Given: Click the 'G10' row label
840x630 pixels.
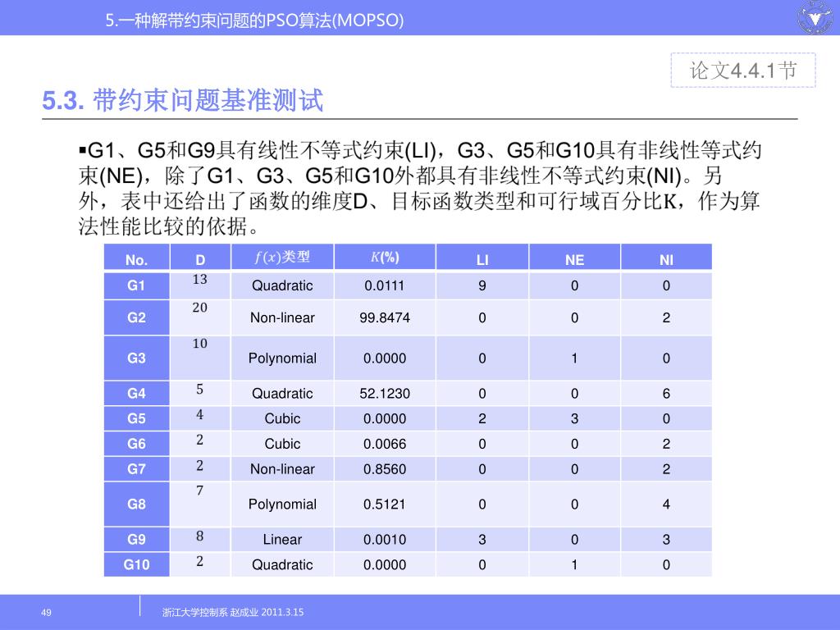Looking at the screenshot, I should (x=136, y=564).
